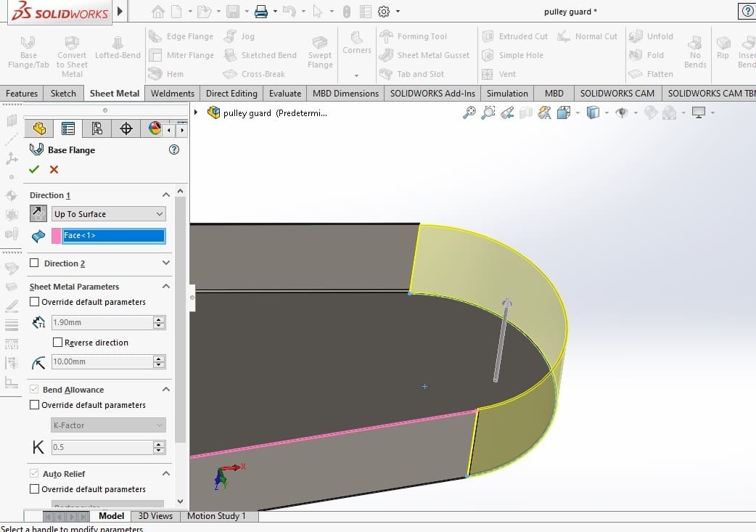The width and height of the screenshot is (756, 532).
Task: Click the pink face color swatch
Action: 57,235
